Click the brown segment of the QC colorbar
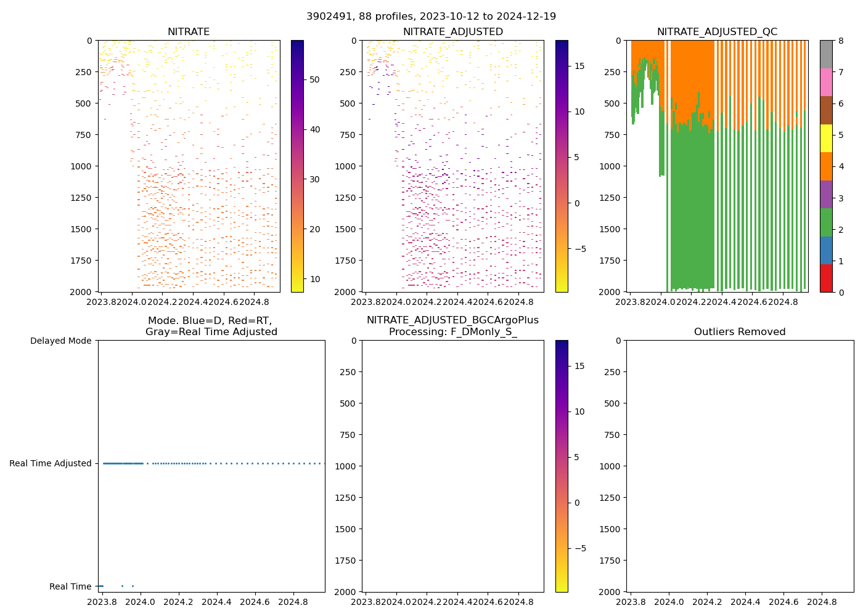The height and width of the screenshot is (616, 863). click(826, 110)
